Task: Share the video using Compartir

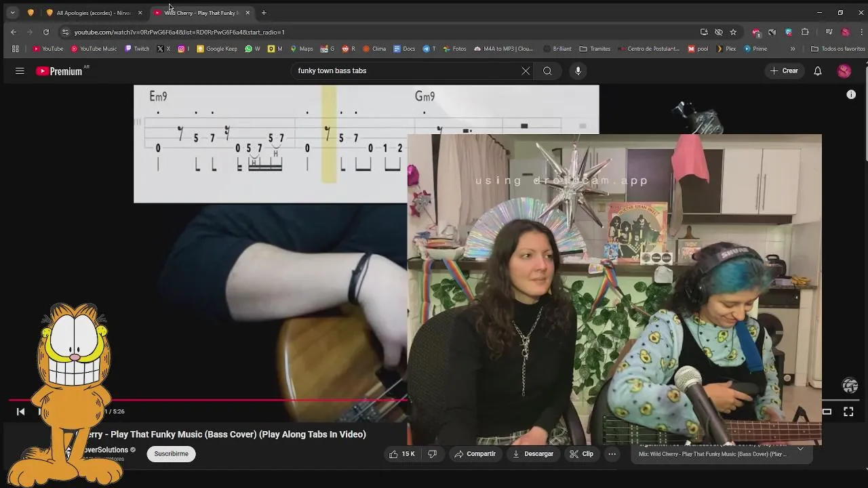Action: pyautogui.click(x=475, y=454)
